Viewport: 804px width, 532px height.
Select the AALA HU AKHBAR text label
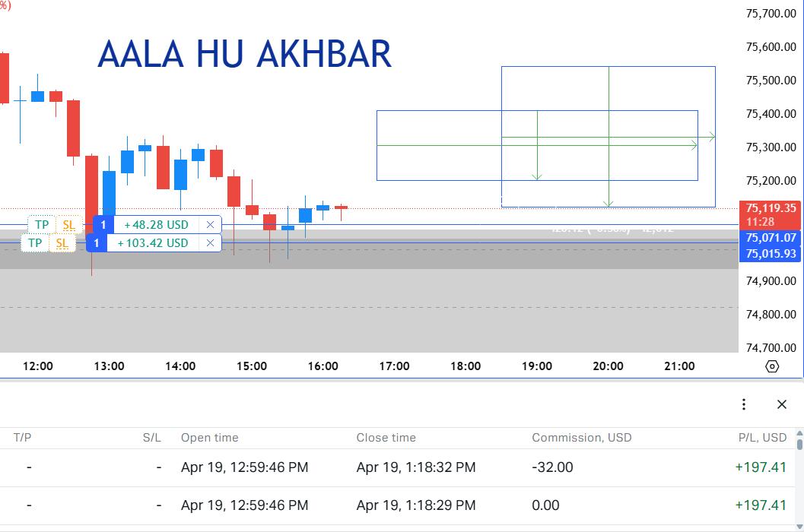click(x=244, y=55)
